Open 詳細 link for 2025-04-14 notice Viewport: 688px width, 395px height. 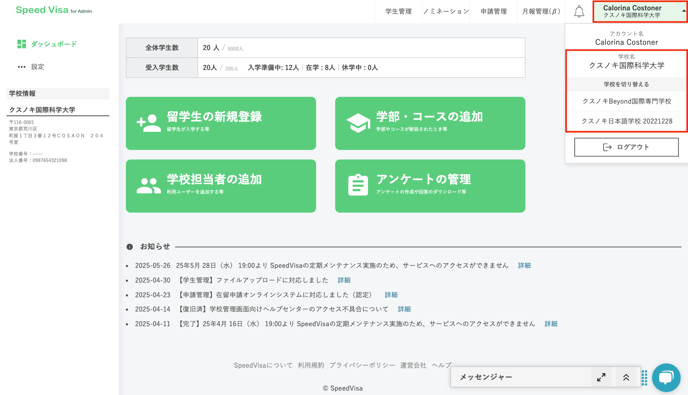pos(404,309)
